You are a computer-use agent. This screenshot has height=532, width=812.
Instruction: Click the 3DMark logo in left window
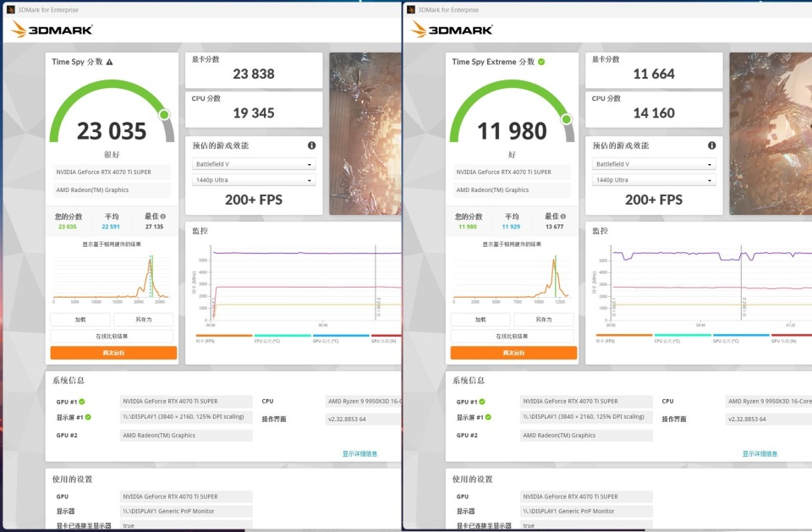(x=52, y=30)
